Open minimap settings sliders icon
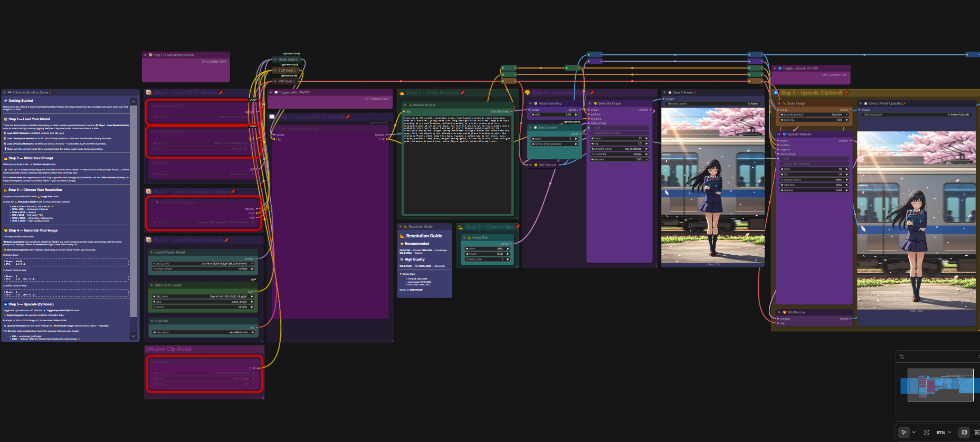This screenshot has width=980, height=442. (901, 357)
